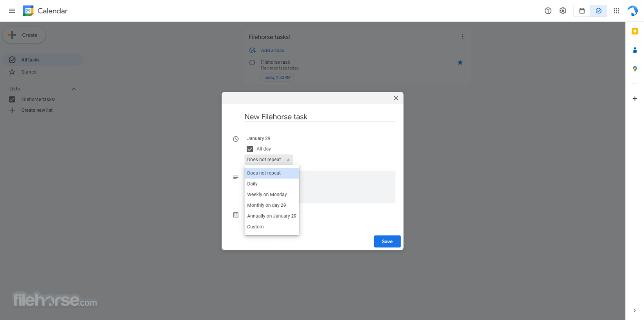Star toggle on Filehorse task
This screenshot has width=644, height=320.
click(x=460, y=63)
